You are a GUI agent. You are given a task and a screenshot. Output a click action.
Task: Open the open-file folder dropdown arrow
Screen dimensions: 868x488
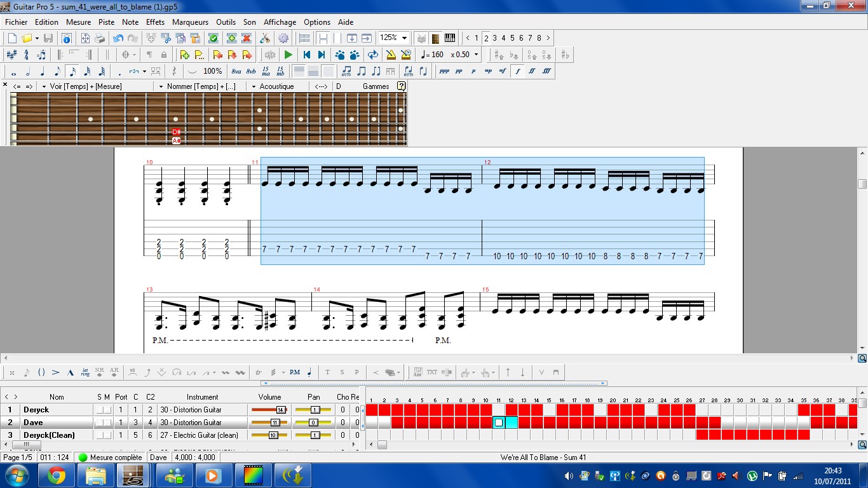point(37,38)
